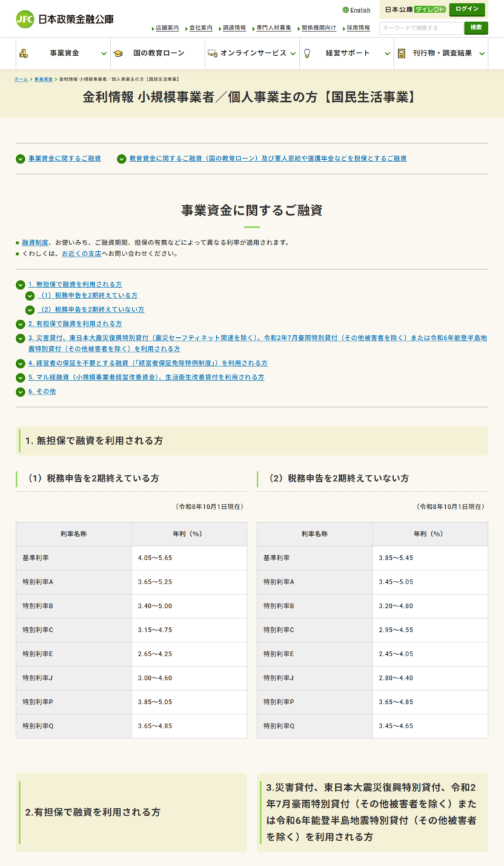Click the 1. 無担保で融資を利用される方 section heading

click(x=252, y=441)
